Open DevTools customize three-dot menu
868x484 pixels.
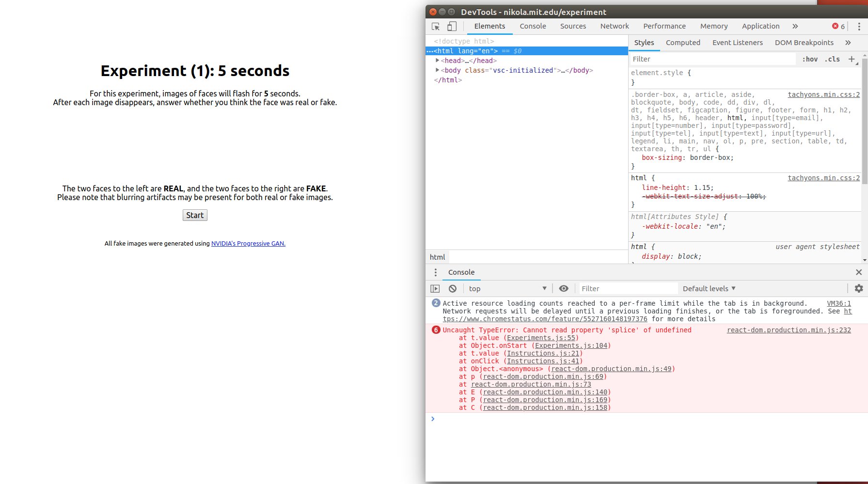click(859, 26)
